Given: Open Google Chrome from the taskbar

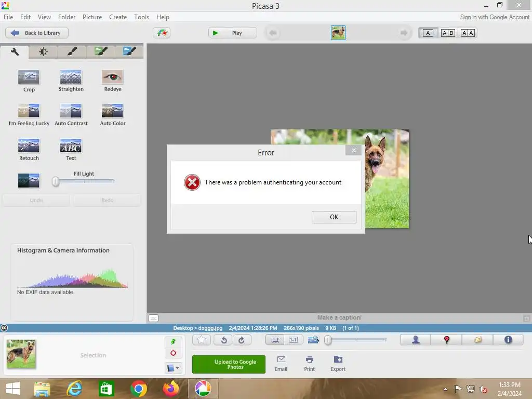Looking at the screenshot, I should (138, 389).
